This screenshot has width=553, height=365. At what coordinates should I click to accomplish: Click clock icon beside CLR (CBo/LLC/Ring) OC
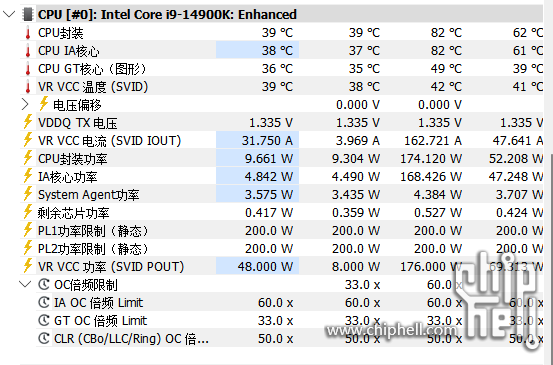(x=44, y=338)
